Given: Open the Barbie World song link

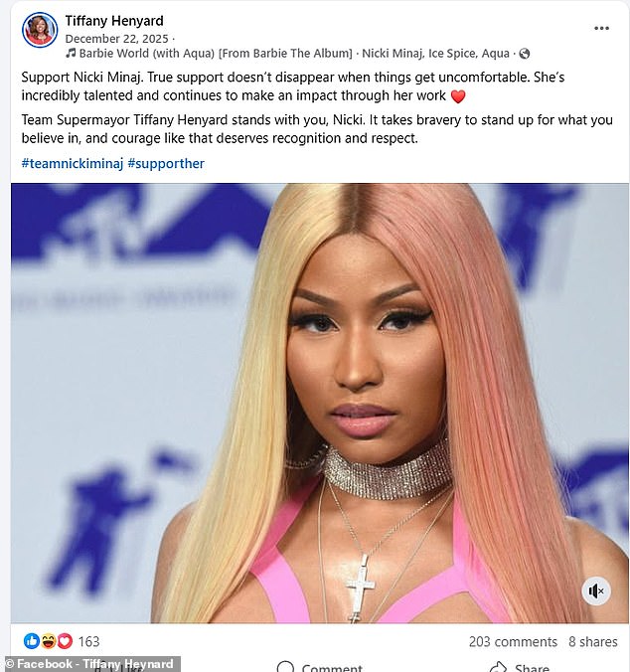Looking at the screenshot, I should 216,53.
